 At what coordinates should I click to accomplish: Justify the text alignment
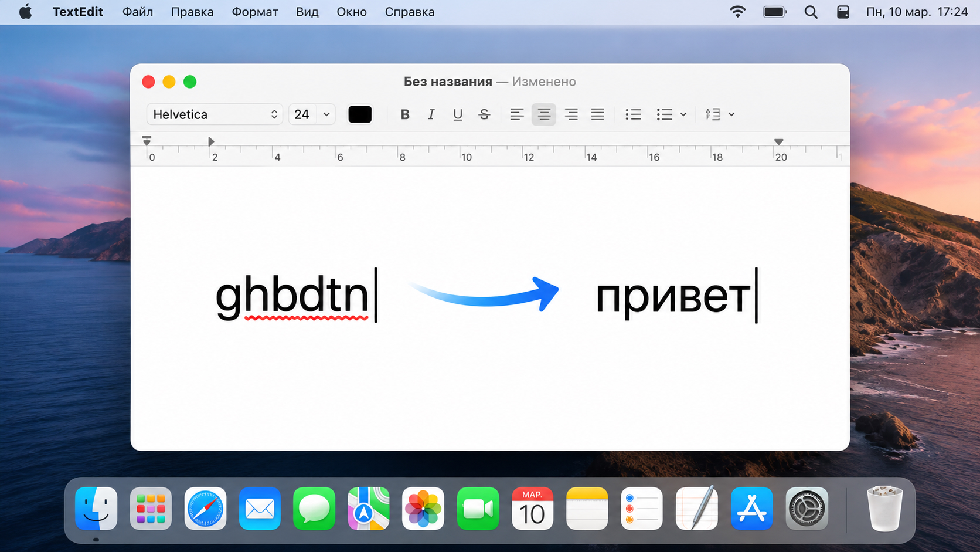click(x=597, y=114)
